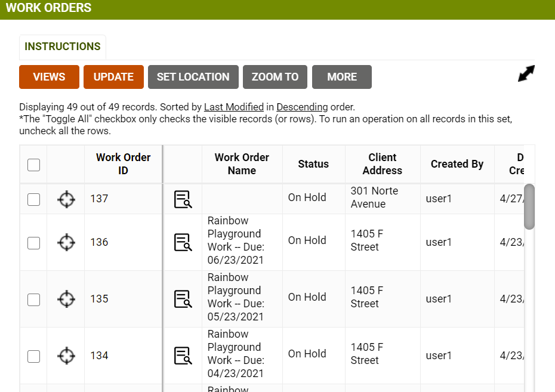
Task: Select checkbox for work order 135
Action: coord(34,299)
